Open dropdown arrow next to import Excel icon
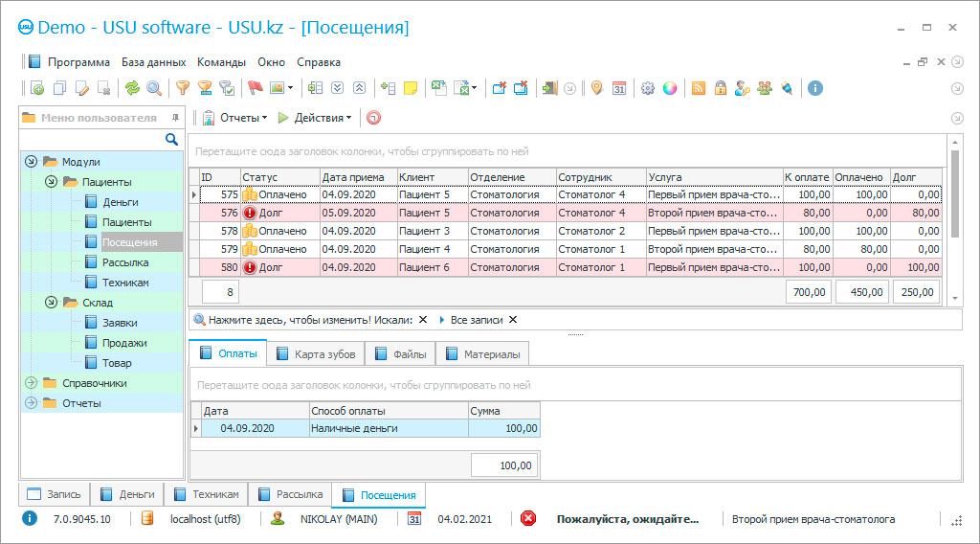Screen dimensions: 980x544 click(x=475, y=88)
